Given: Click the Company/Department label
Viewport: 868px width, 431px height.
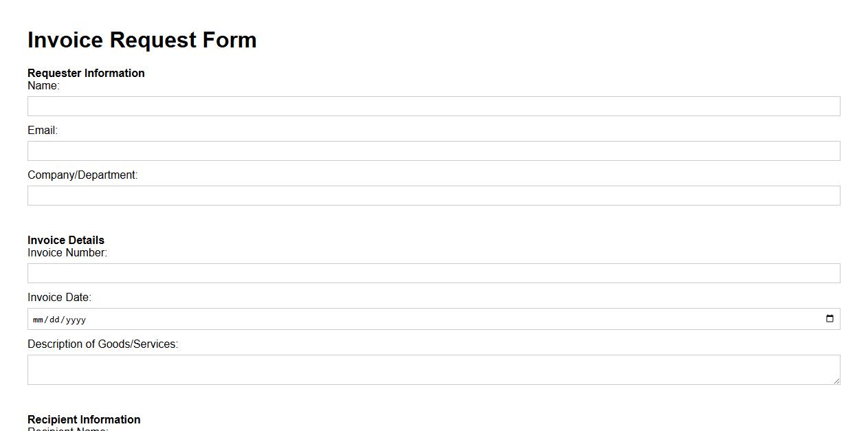Looking at the screenshot, I should pos(82,175).
